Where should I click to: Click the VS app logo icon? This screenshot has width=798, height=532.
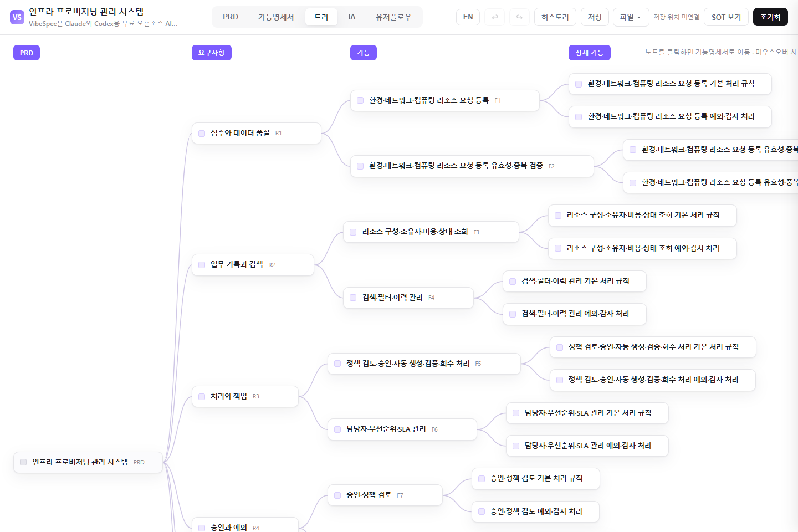click(17, 17)
